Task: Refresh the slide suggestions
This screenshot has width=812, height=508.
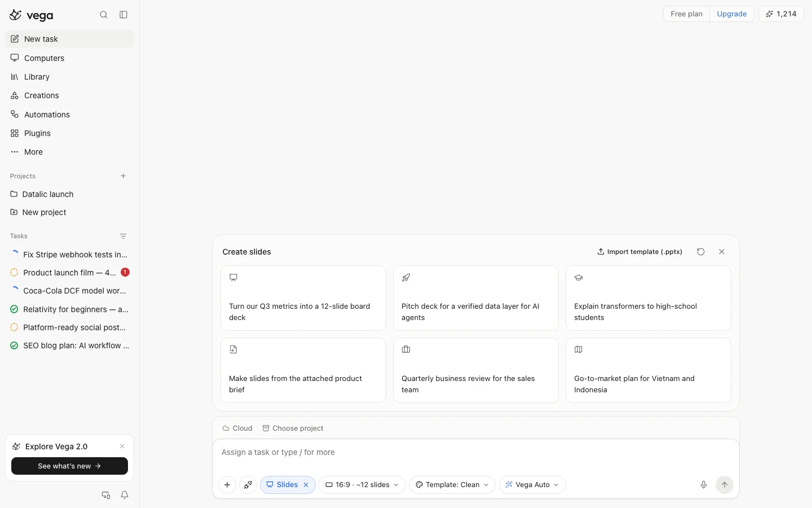Action: [701, 252]
